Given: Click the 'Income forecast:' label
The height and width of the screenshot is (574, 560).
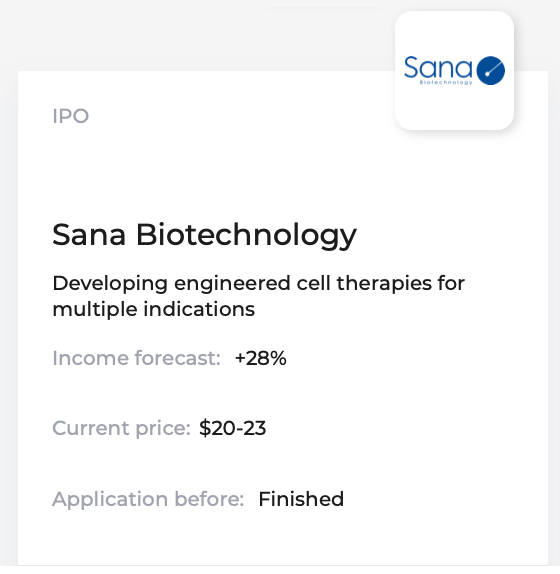Looking at the screenshot, I should (136, 358).
